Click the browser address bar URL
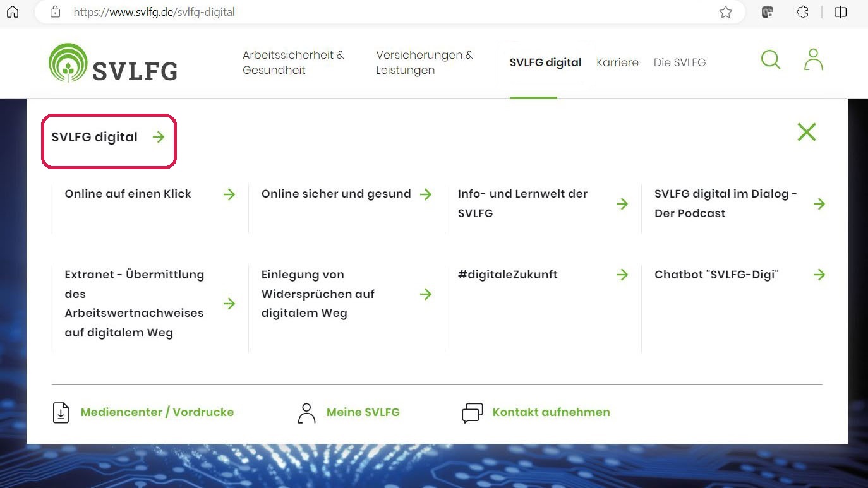 [x=154, y=12]
